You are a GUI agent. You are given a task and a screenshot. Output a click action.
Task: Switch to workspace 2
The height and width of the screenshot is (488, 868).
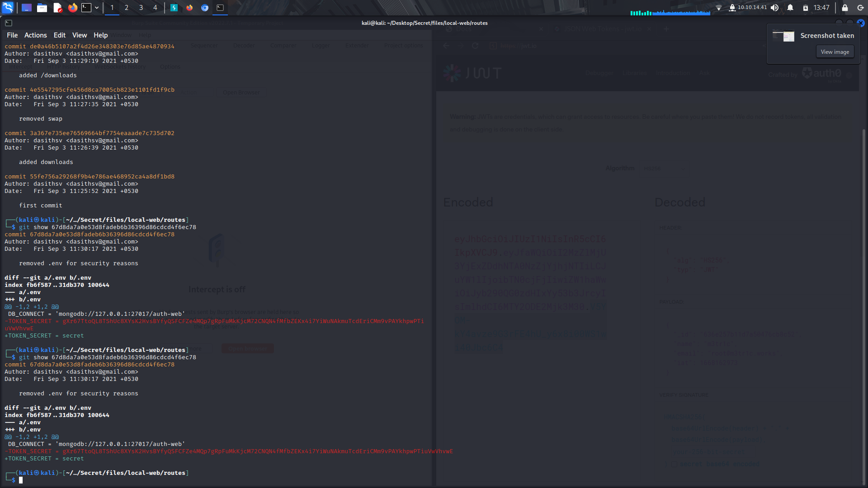pos(127,8)
